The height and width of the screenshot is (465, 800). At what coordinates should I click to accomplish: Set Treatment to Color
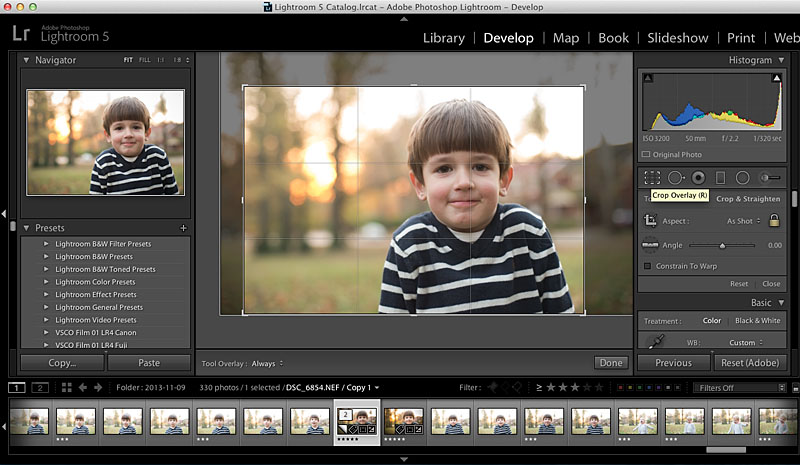pos(712,321)
